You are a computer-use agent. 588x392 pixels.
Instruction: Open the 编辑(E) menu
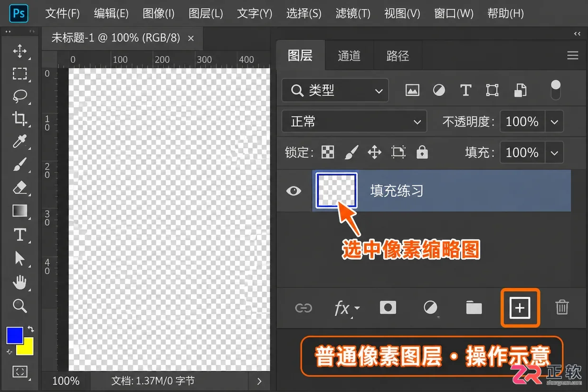pyautogui.click(x=111, y=13)
